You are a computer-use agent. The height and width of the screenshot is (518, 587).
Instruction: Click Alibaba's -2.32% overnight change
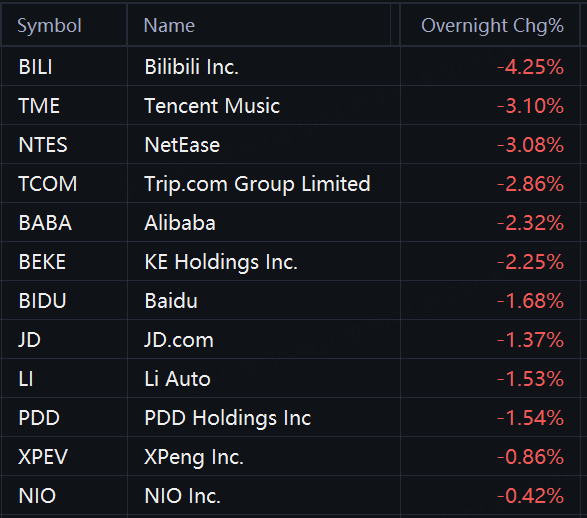(530, 223)
